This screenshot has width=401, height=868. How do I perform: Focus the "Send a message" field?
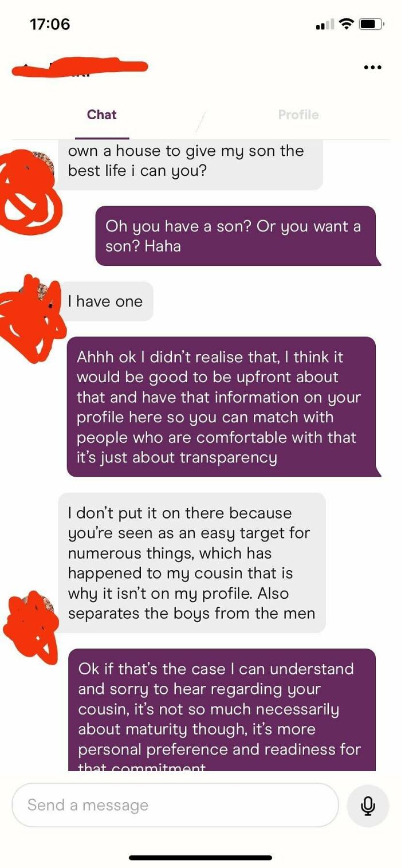click(175, 805)
